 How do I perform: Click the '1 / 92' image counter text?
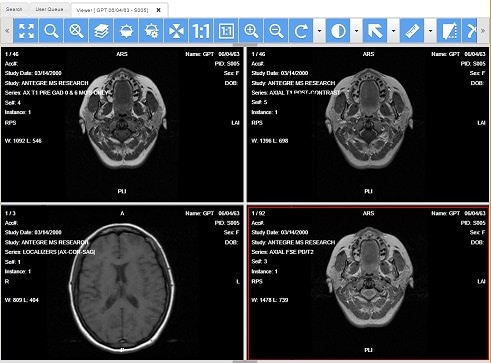[258, 213]
